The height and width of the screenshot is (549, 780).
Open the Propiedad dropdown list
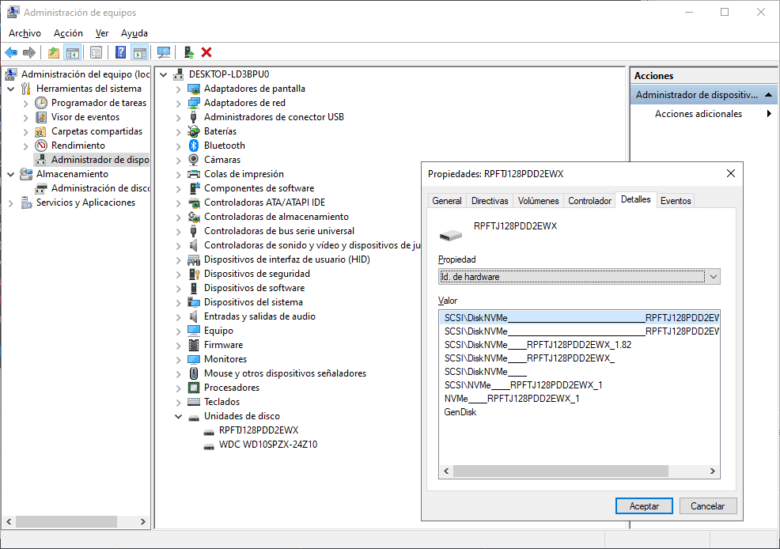(x=713, y=276)
